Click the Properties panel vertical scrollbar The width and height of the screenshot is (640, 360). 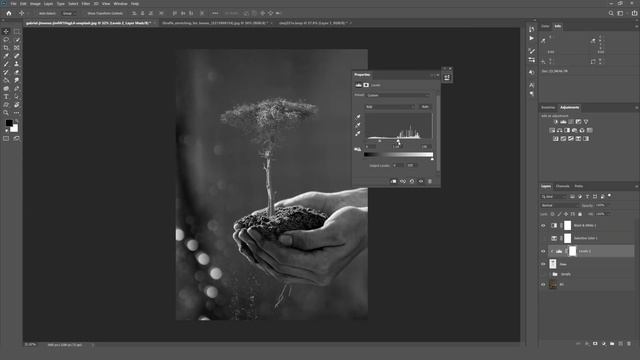[438, 133]
